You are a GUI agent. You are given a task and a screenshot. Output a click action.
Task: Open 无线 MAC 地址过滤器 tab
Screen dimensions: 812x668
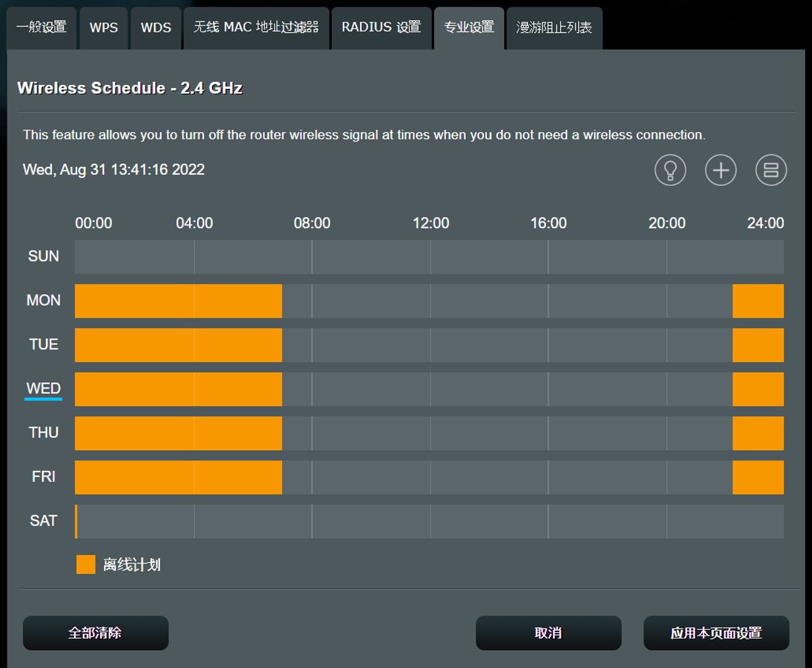[x=256, y=28]
